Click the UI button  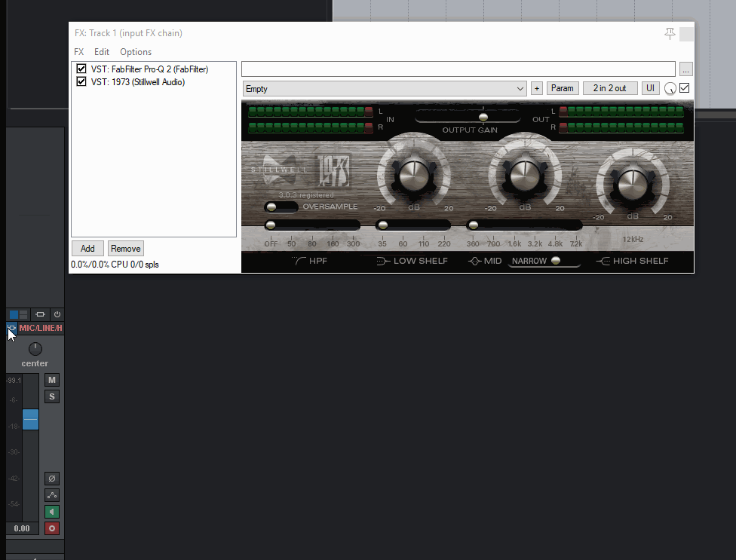tap(650, 88)
